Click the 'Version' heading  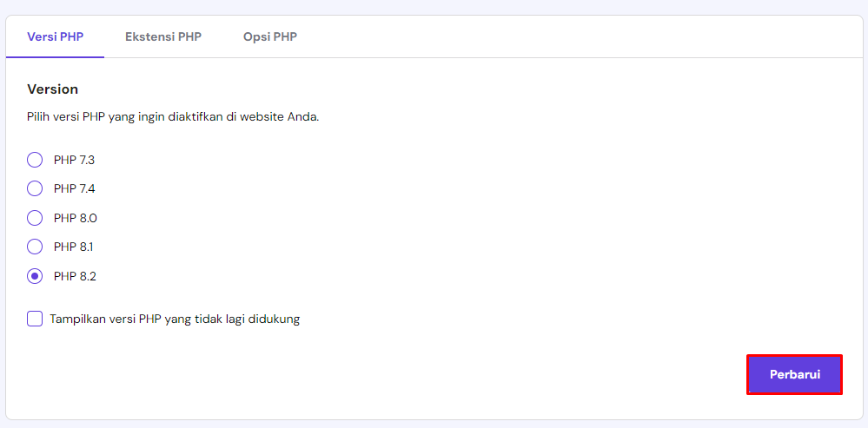click(x=53, y=89)
